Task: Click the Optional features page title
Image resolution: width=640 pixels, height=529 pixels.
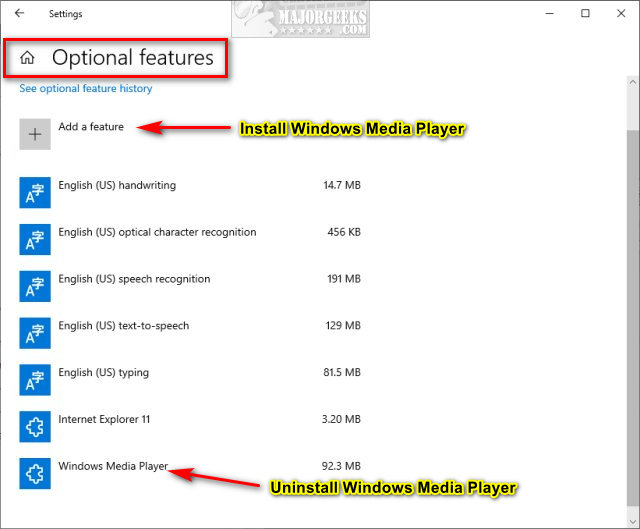Action: (133, 58)
